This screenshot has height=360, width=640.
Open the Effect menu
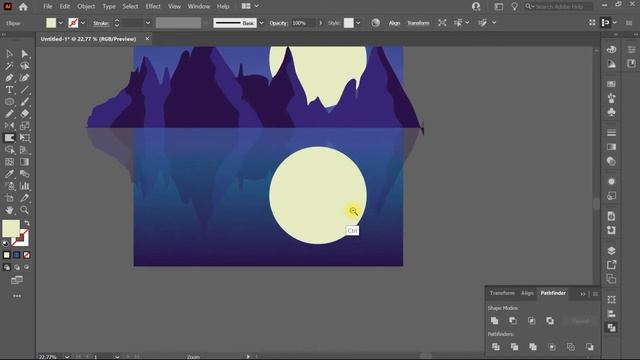tap(153, 6)
